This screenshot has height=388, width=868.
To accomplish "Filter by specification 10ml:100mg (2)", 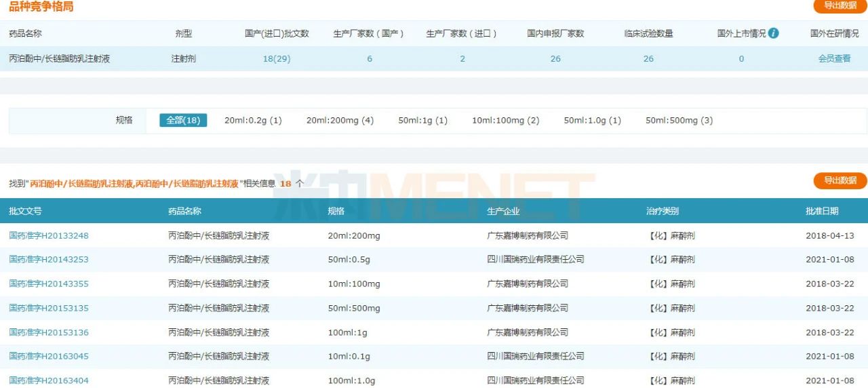I will click(506, 121).
